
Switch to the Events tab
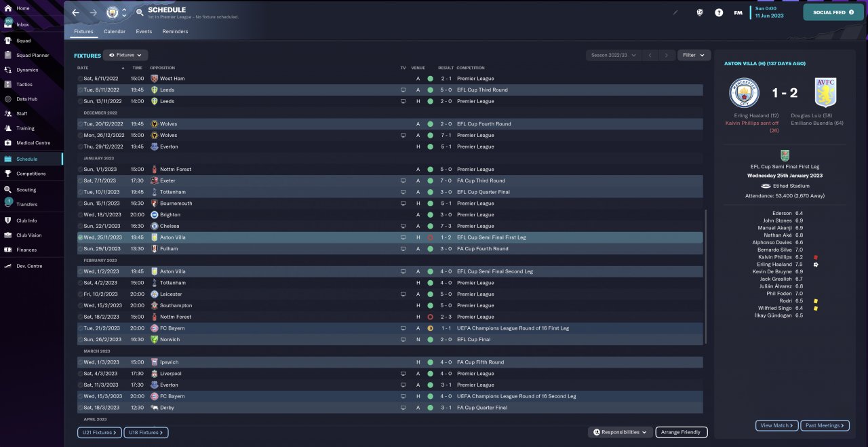(144, 31)
